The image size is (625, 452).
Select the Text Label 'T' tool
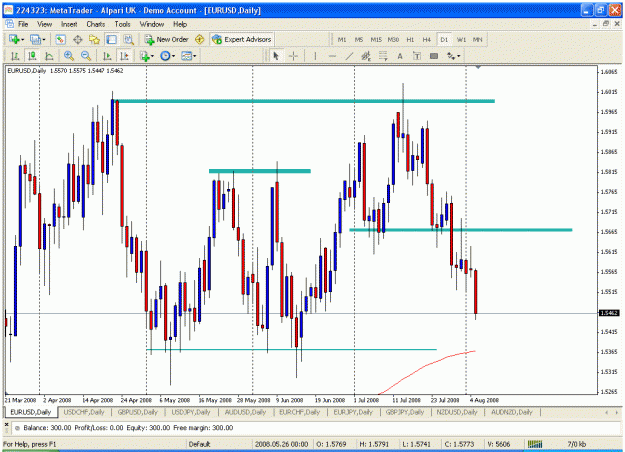(417, 56)
